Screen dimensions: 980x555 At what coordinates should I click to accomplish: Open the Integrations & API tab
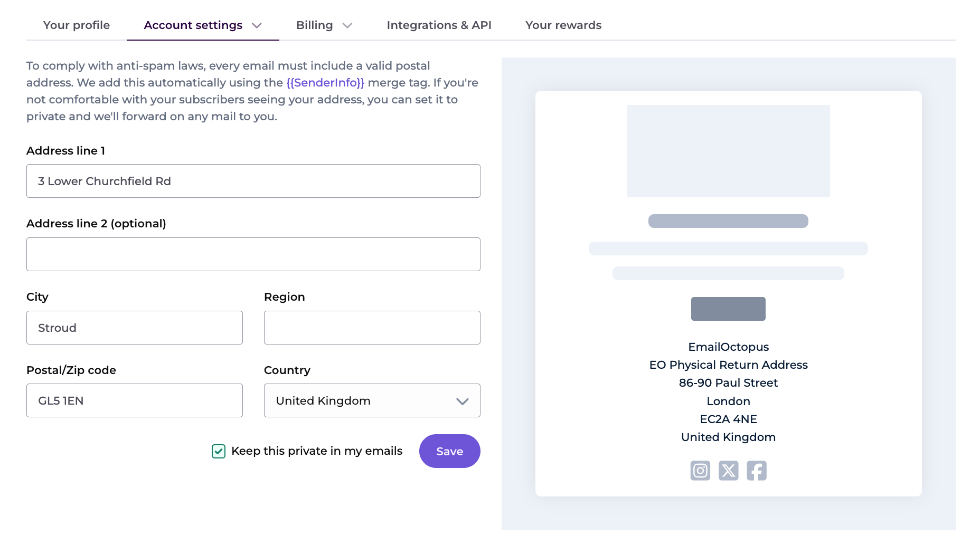coord(439,25)
